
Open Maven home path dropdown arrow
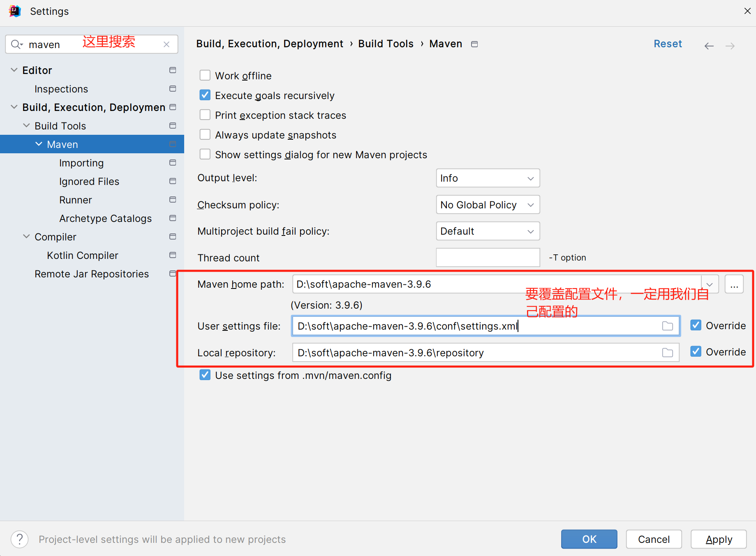click(710, 284)
